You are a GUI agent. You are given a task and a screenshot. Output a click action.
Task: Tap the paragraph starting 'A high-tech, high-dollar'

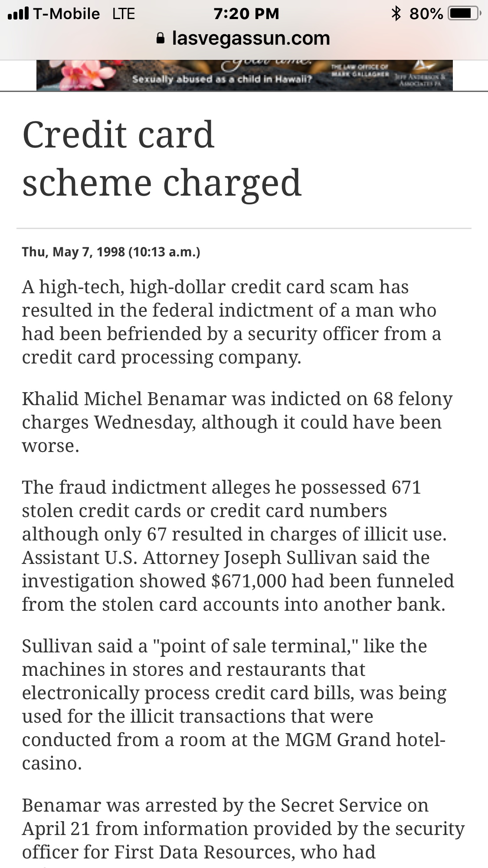tap(232, 322)
